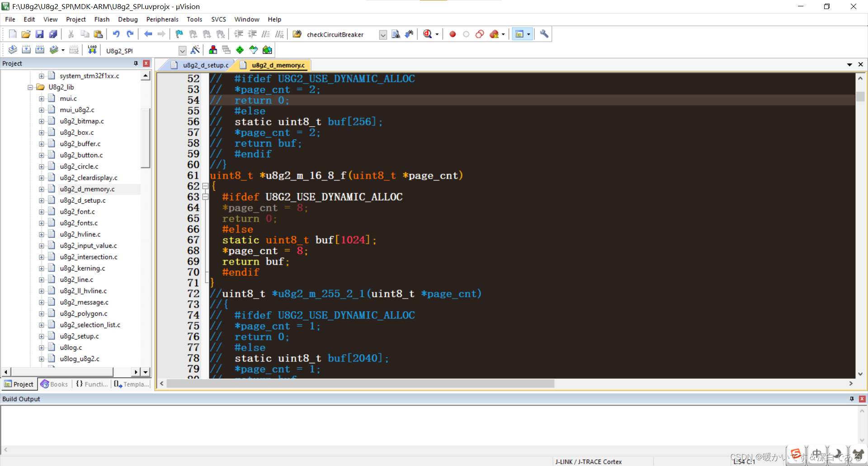Rebuild all target files

(40, 50)
